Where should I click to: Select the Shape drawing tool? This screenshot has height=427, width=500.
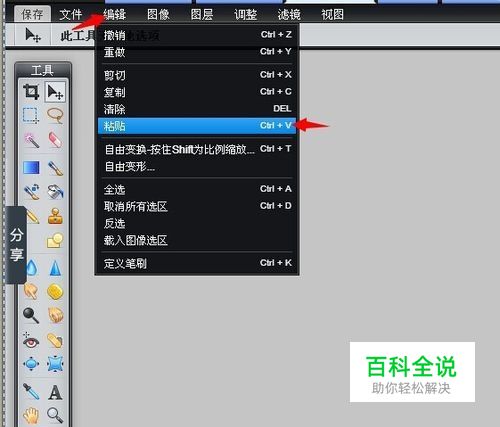[55, 240]
